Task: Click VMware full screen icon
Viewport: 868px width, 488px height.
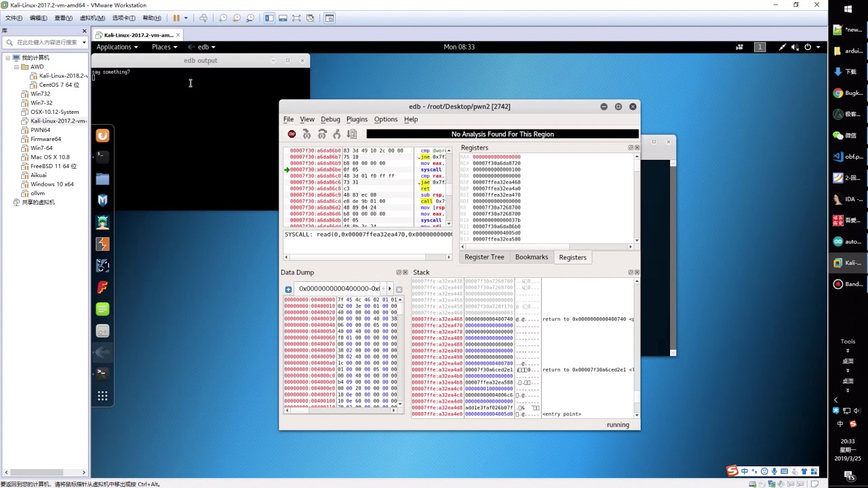Action: tap(296, 18)
